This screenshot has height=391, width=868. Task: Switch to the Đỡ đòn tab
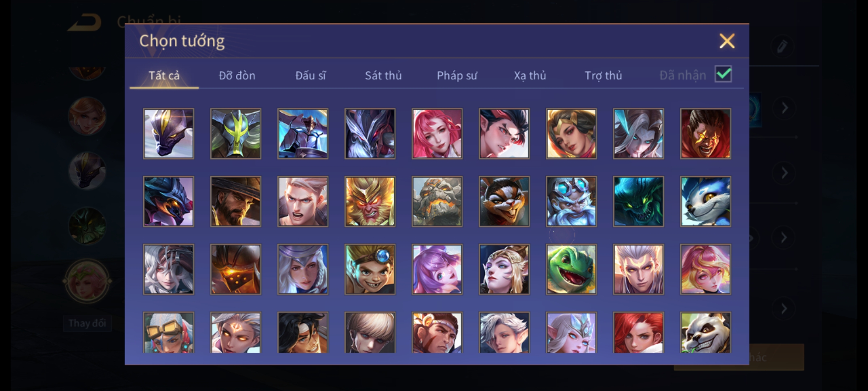click(x=237, y=75)
